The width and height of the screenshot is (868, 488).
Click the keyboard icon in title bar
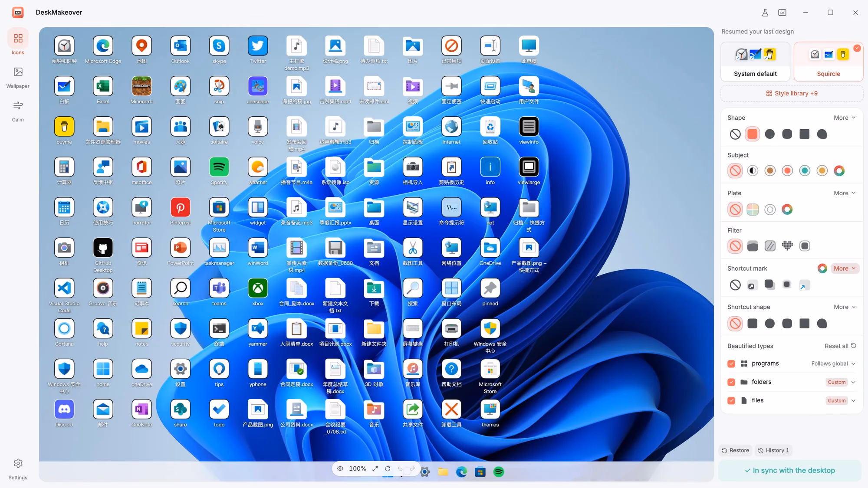(x=782, y=13)
